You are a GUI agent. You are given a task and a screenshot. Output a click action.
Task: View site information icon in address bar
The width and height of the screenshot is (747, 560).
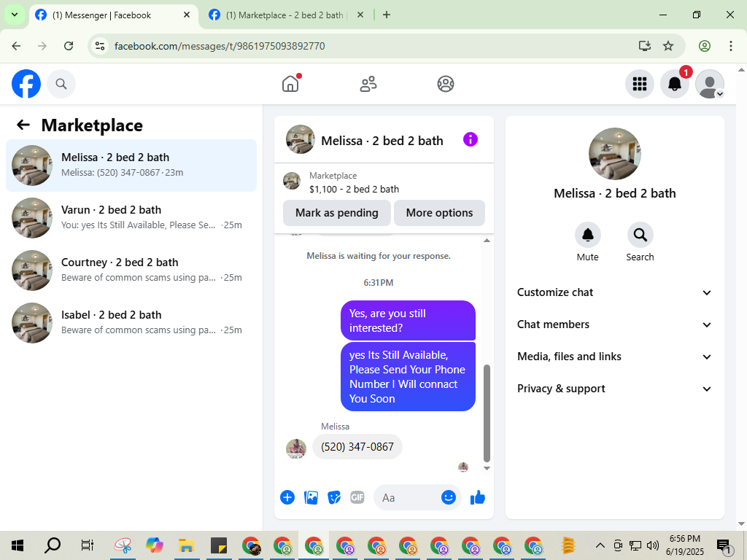pyautogui.click(x=100, y=46)
